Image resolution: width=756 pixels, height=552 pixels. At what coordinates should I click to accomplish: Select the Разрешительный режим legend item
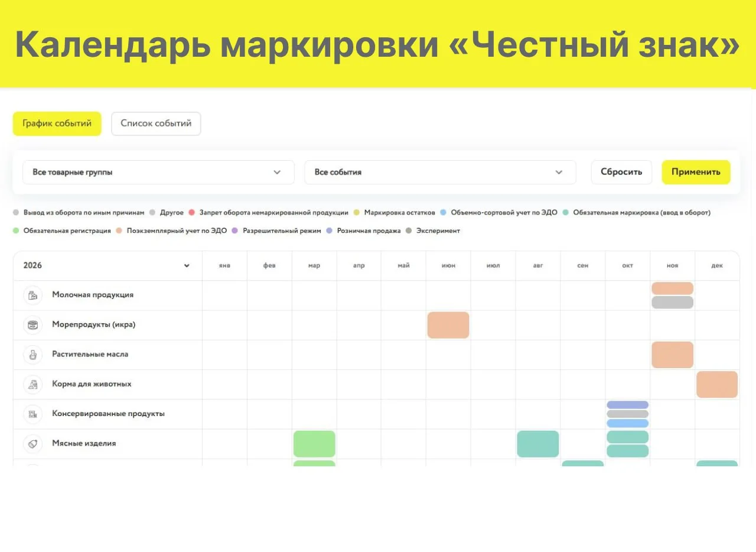[x=276, y=230]
